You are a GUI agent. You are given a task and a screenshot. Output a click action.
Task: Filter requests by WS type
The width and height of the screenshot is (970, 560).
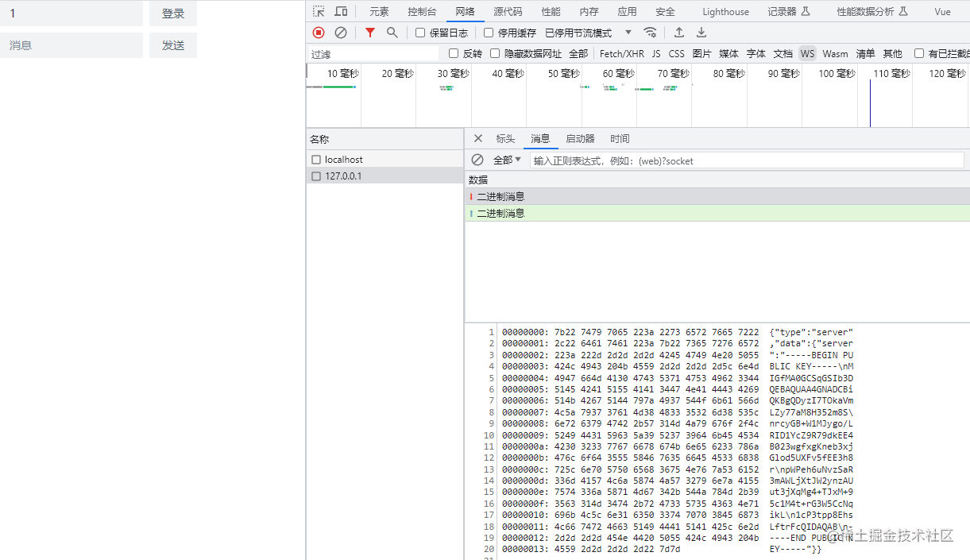807,53
